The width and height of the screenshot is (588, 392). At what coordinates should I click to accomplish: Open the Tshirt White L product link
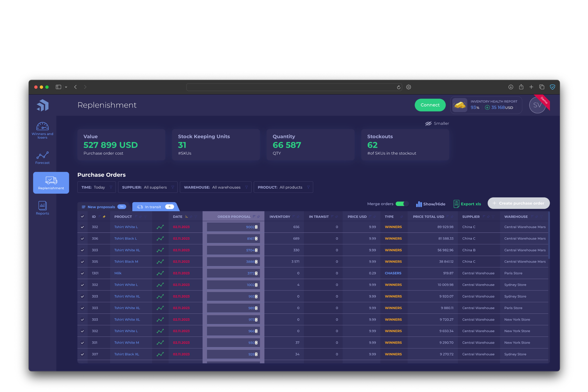pos(126,227)
